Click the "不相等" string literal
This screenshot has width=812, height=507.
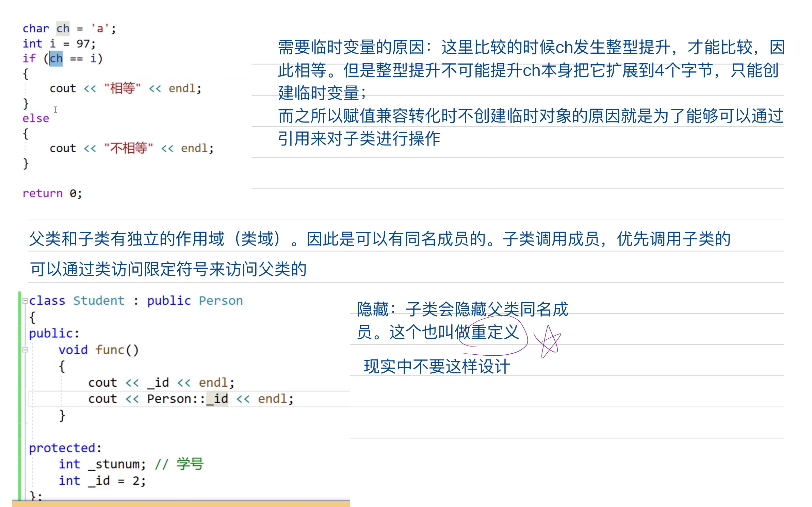click(x=128, y=148)
